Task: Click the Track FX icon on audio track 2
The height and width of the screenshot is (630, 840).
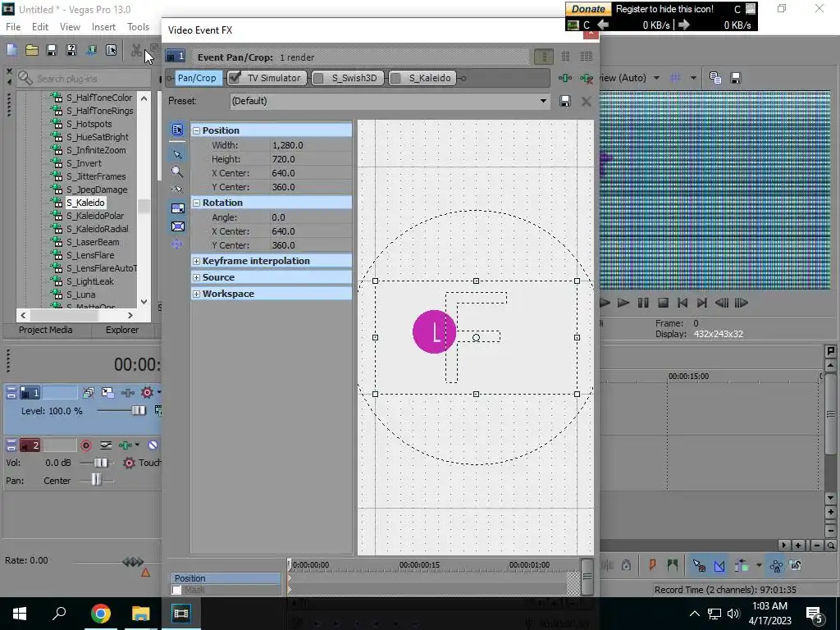Action: 126,445
